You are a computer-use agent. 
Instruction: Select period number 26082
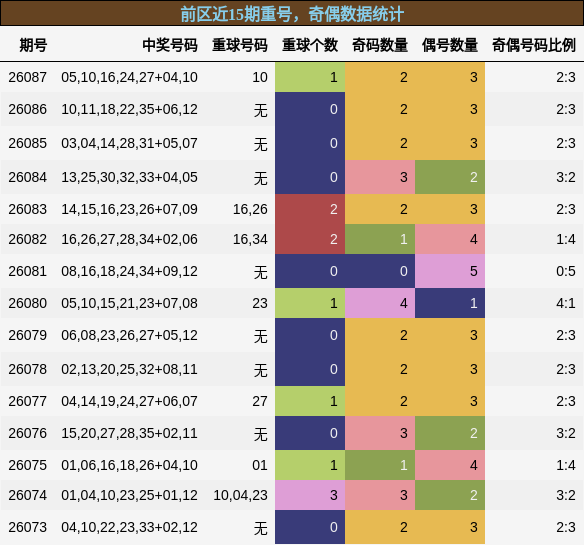pos(28,239)
